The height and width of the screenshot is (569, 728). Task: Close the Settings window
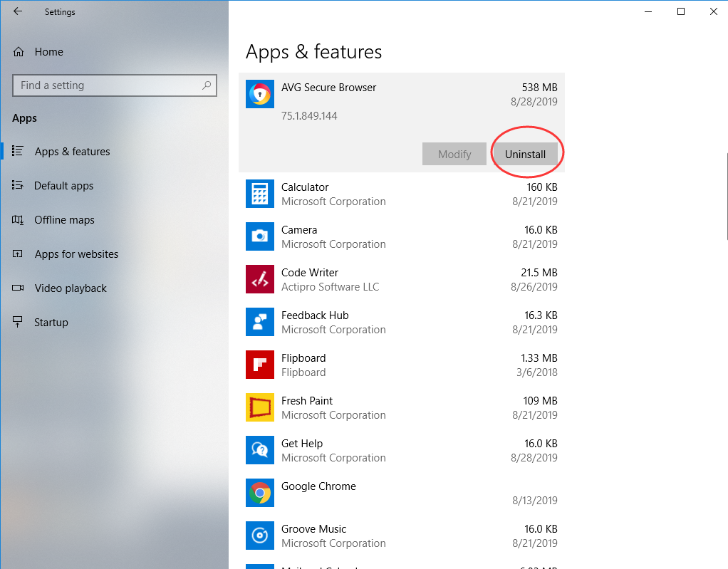pos(714,11)
